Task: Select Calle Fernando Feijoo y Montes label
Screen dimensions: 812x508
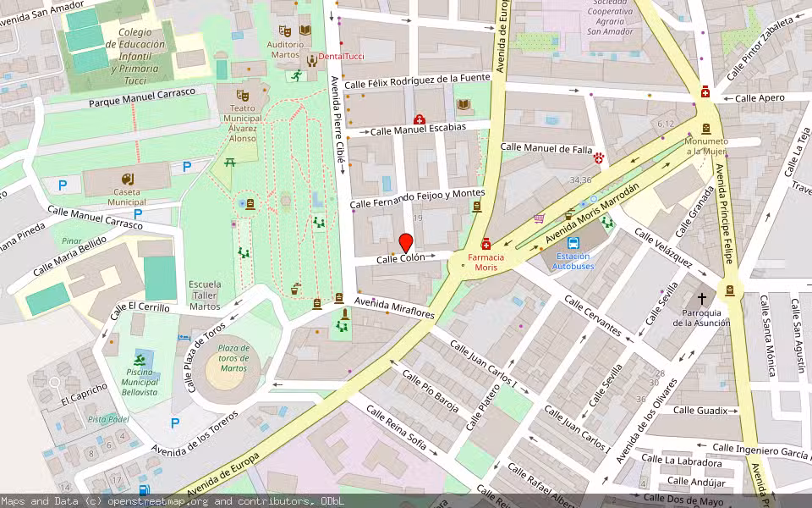Action: pos(417,198)
